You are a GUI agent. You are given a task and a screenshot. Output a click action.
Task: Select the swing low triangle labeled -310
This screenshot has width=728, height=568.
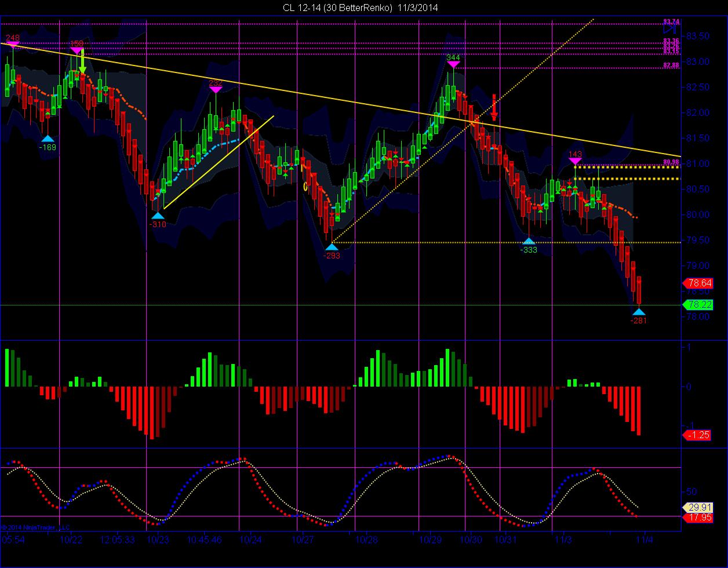158,216
